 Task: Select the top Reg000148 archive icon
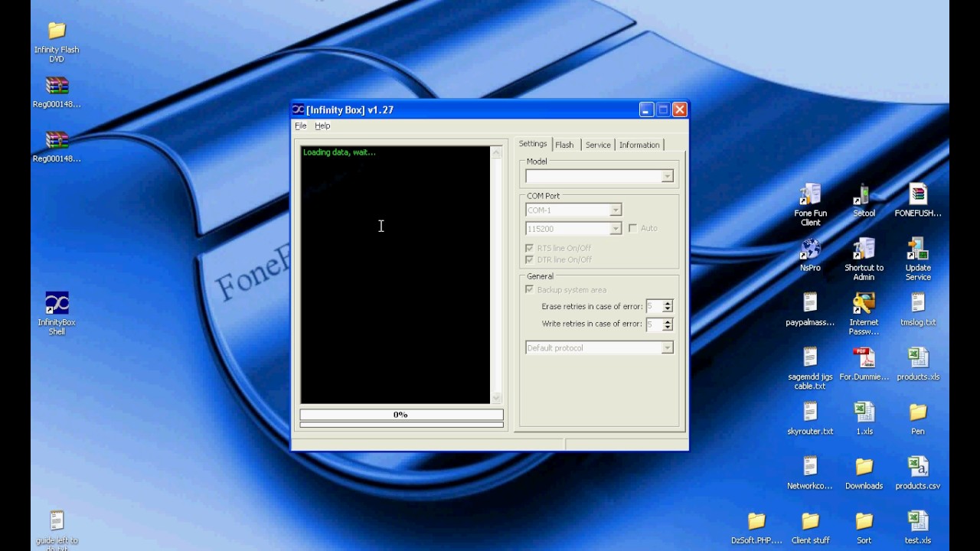[57, 85]
